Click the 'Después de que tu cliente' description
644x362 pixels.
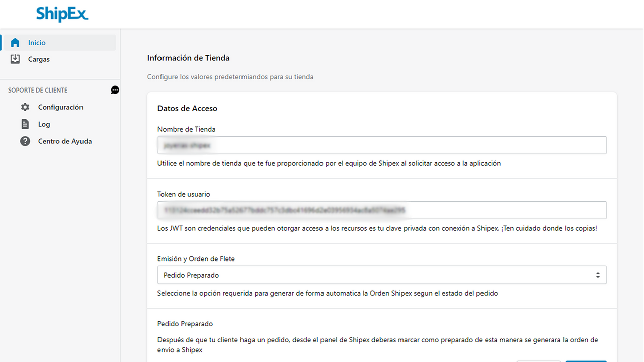pyautogui.click(x=378, y=345)
